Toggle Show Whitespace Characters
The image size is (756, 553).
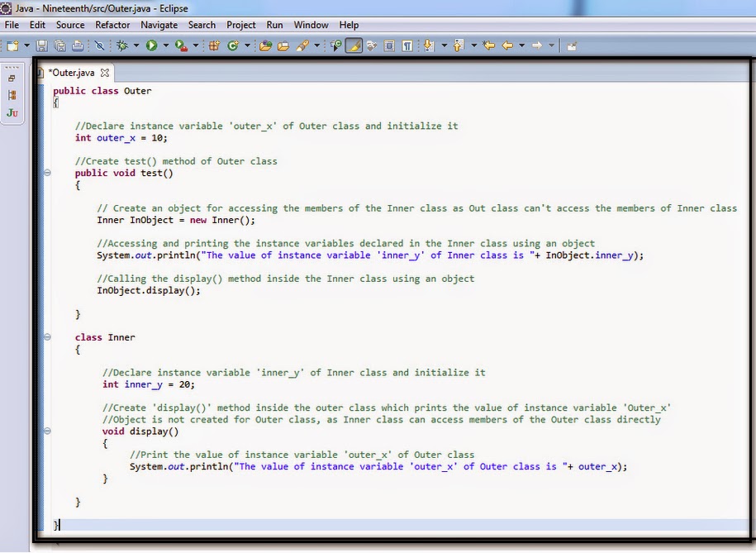pos(407,45)
